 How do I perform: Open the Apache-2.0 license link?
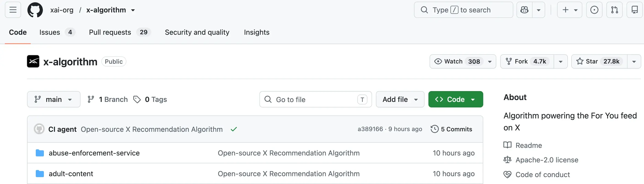(x=547, y=160)
